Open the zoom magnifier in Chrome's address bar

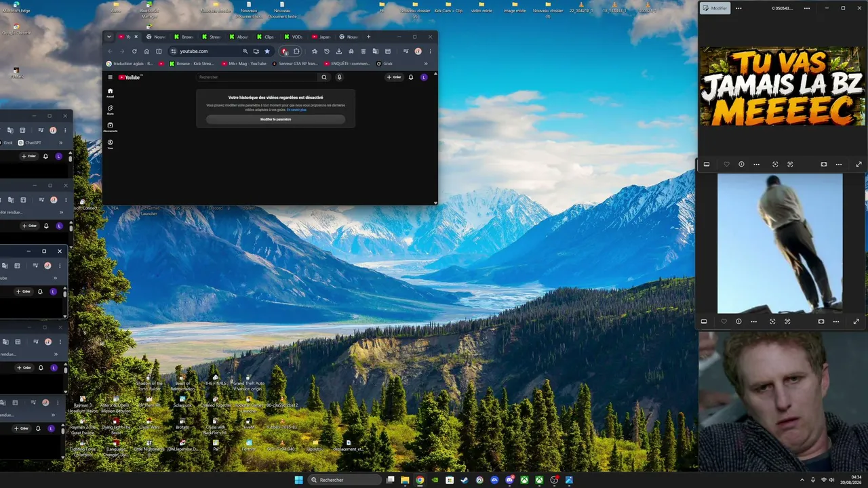click(x=245, y=52)
